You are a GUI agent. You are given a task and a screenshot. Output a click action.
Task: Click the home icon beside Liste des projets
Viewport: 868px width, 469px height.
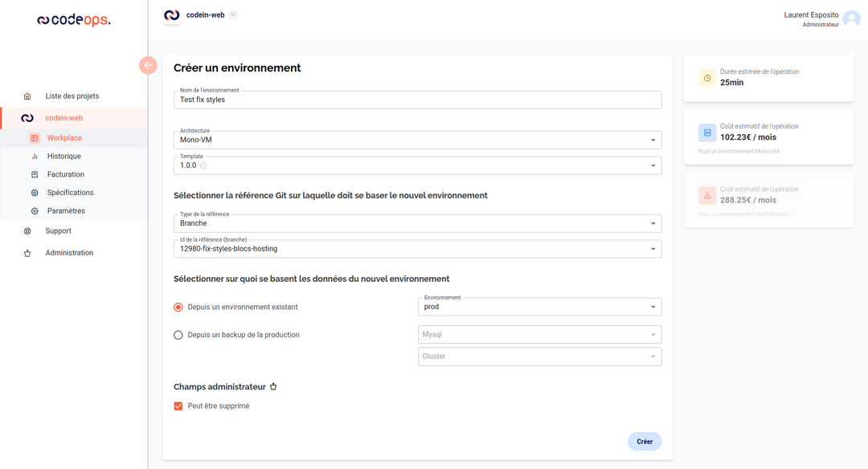[x=27, y=96]
